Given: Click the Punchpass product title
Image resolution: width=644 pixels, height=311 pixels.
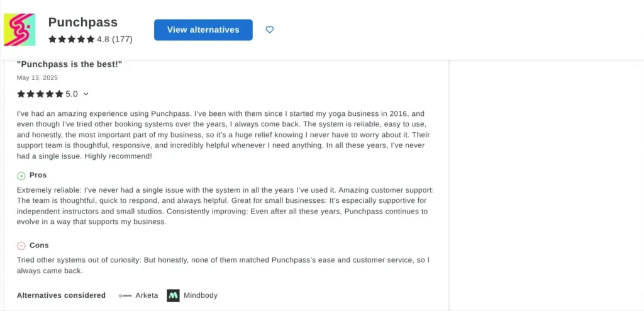Looking at the screenshot, I should [82, 22].
